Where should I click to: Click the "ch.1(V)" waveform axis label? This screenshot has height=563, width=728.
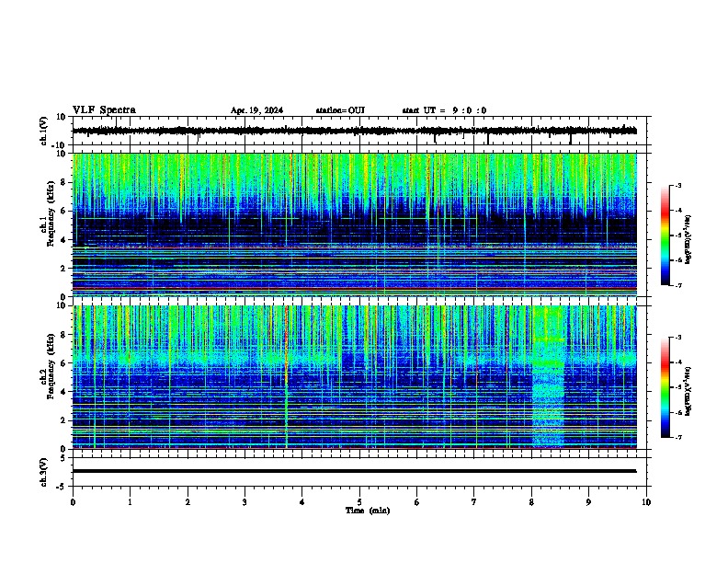coord(45,131)
